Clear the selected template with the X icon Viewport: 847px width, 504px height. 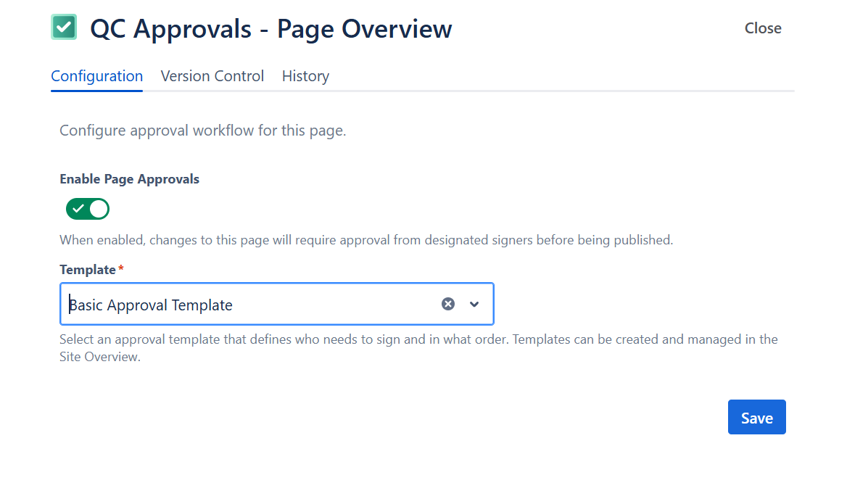tap(448, 304)
